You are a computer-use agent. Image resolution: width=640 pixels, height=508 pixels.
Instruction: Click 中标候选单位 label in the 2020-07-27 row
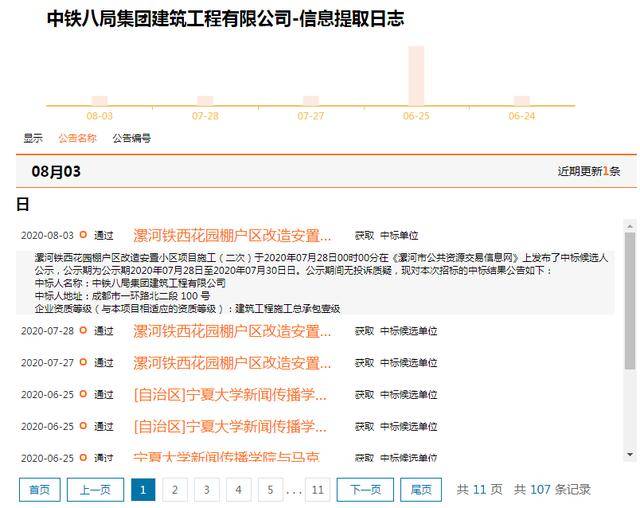[x=409, y=363]
